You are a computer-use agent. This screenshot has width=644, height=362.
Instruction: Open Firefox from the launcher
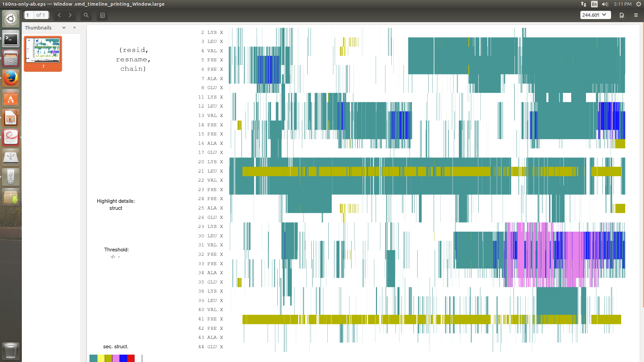point(11,78)
